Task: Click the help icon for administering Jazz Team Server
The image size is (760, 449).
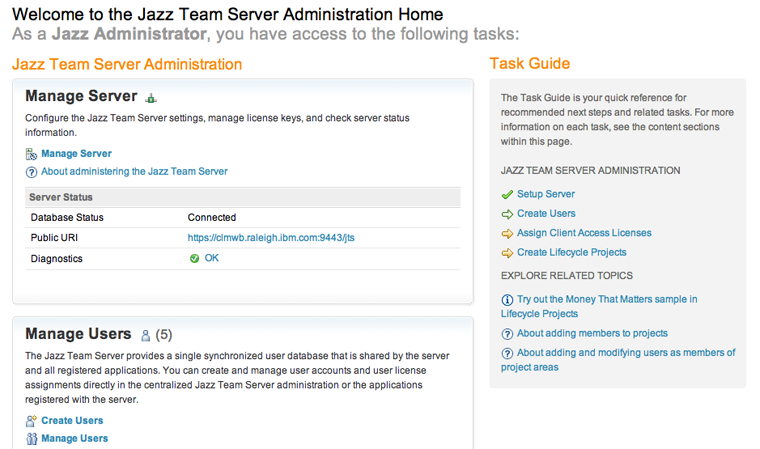Action: 31,172
